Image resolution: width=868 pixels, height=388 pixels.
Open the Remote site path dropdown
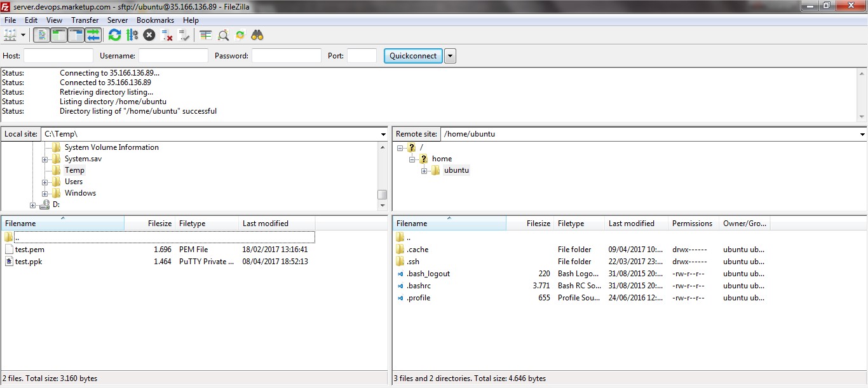tap(862, 135)
